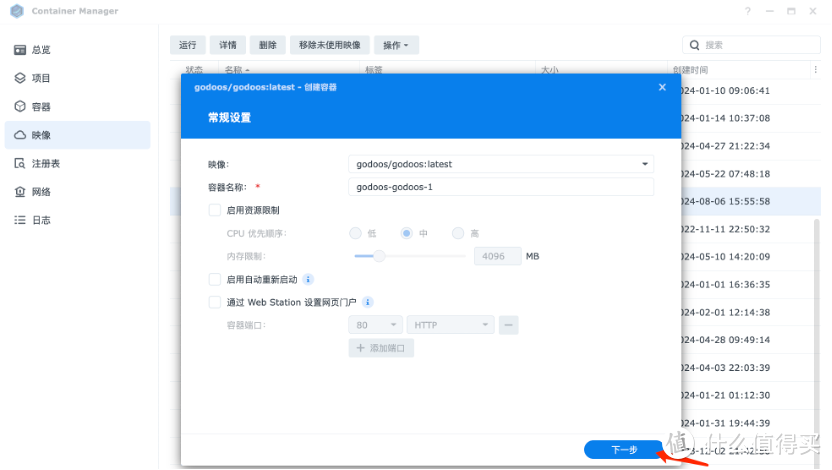Enable the 启用自动重新启动 checkbox
The image size is (832, 470).
click(x=214, y=279)
